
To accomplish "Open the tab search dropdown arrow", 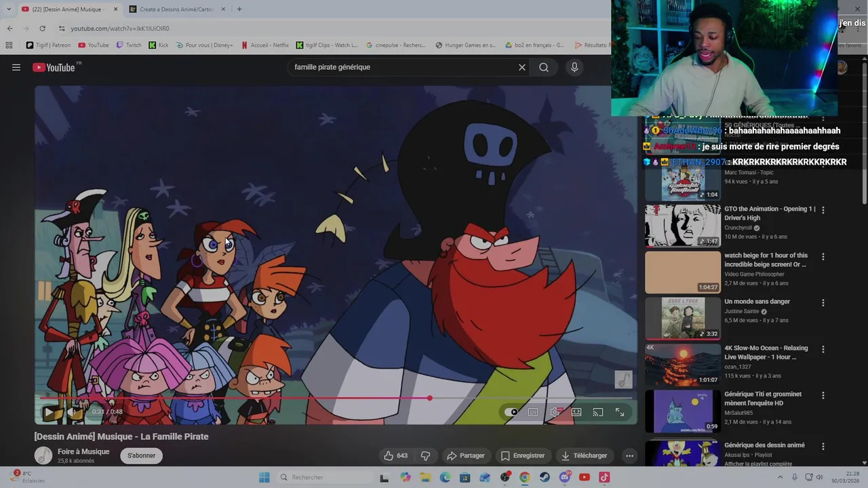I will click(x=8, y=9).
